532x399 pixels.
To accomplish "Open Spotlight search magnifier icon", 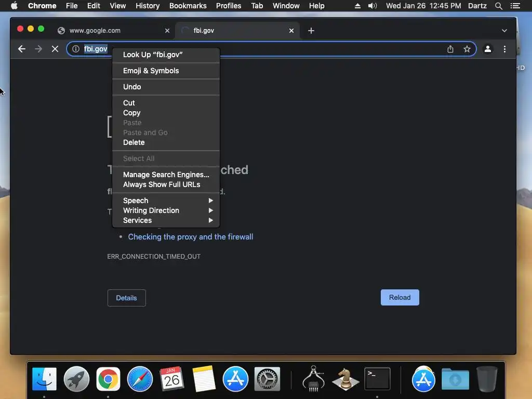I will 499,6.
